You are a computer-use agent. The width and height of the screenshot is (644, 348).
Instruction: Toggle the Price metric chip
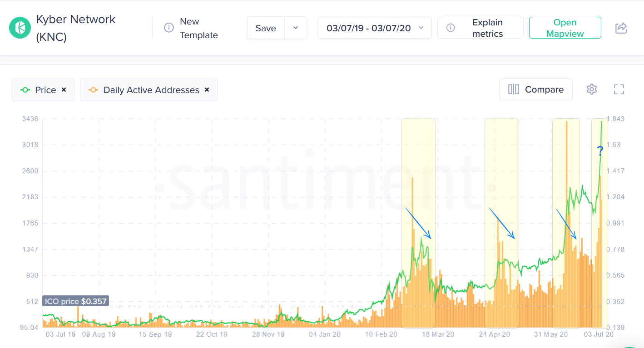pos(43,90)
